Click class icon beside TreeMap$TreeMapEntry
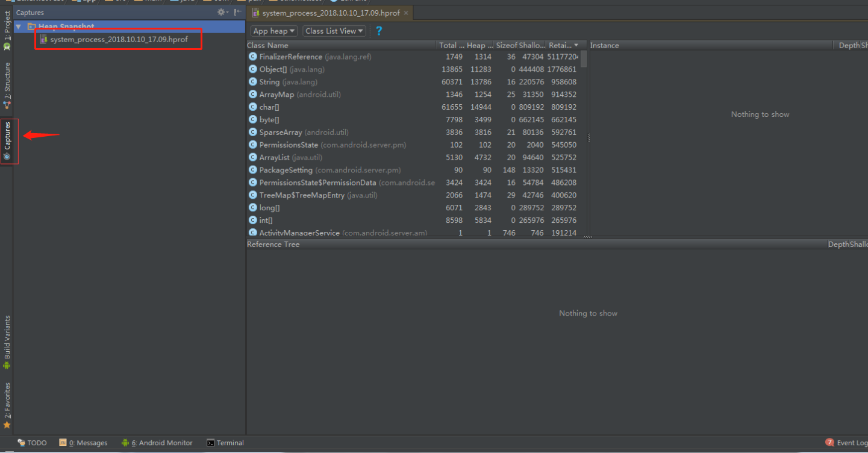Screen dimensions: 868x453 (x=252, y=195)
